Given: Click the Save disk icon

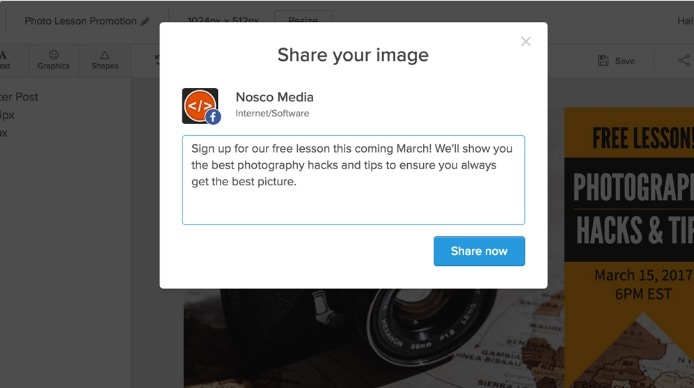Looking at the screenshot, I should pos(603,61).
